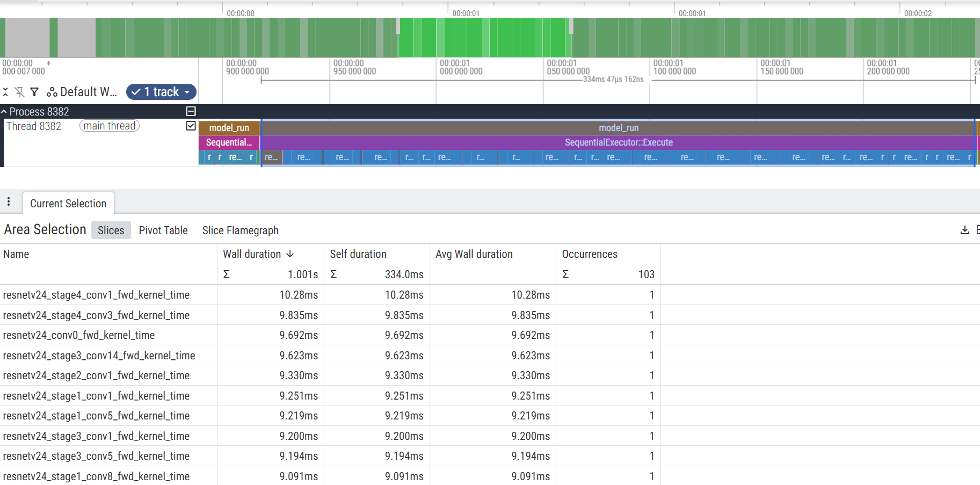The height and width of the screenshot is (485, 980).
Task: Click the crossed pin icon in the track toolbar
Action: pos(20,92)
